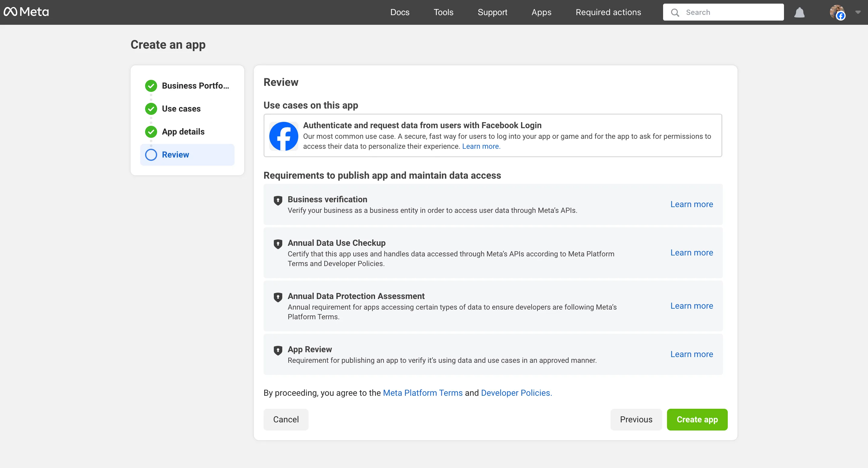Go back with the Previous button
Screen dimensions: 868x468
tap(636, 419)
